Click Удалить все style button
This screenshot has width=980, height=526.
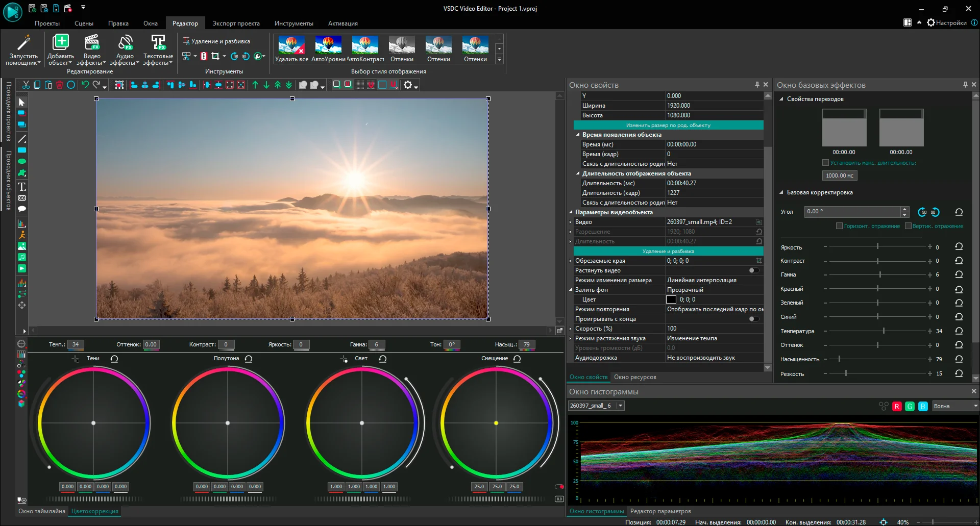(x=291, y=49)
